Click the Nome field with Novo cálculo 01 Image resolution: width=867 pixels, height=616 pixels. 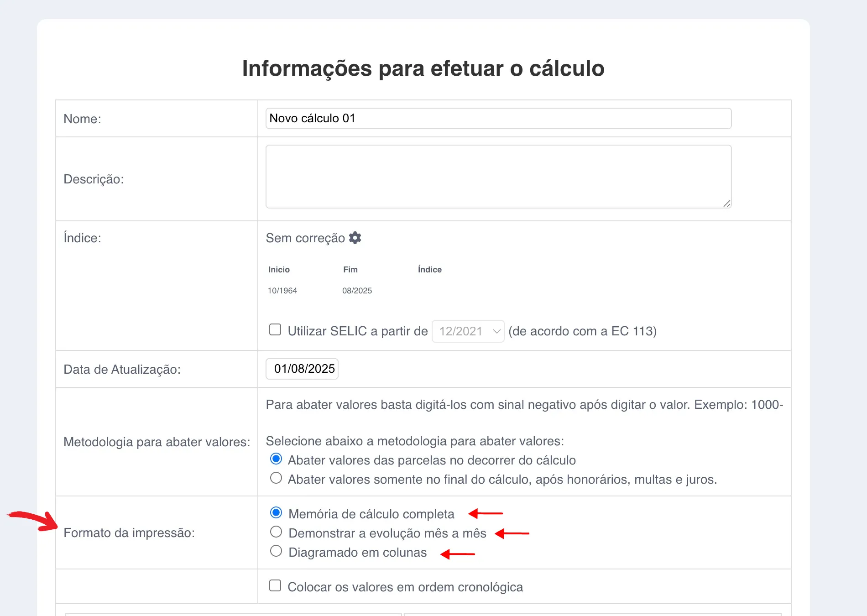(x=498, y=119)
